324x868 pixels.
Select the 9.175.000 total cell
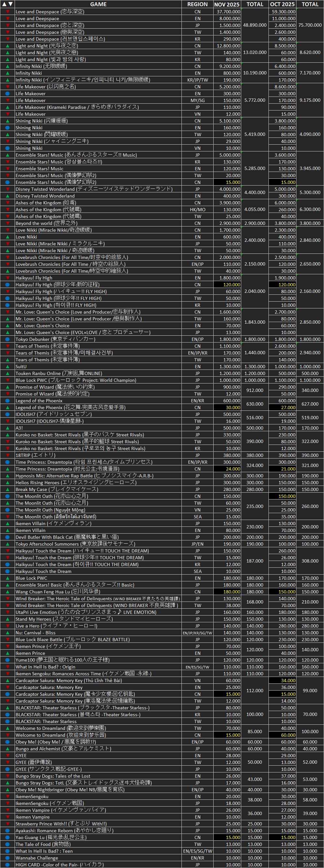(x=310, y=100)
